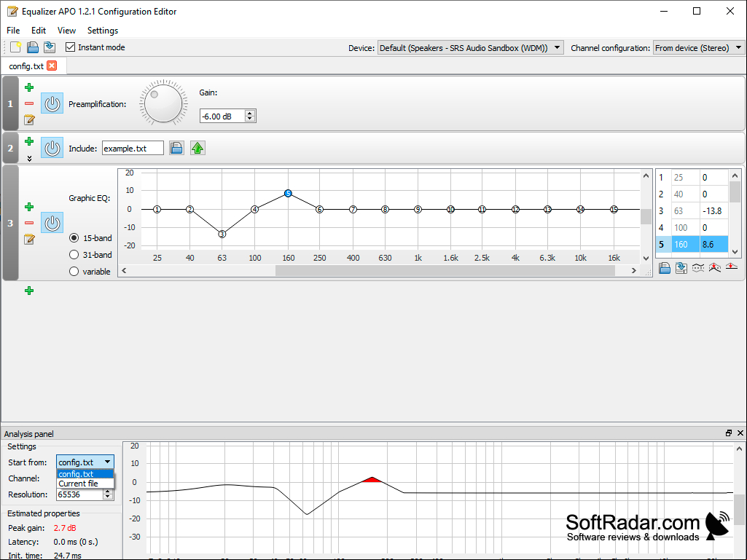Image resolution: width=747 pixels, height=560 pixels.
Task: Click the -13.8 gain cell in band table
Action: (713, 211)
